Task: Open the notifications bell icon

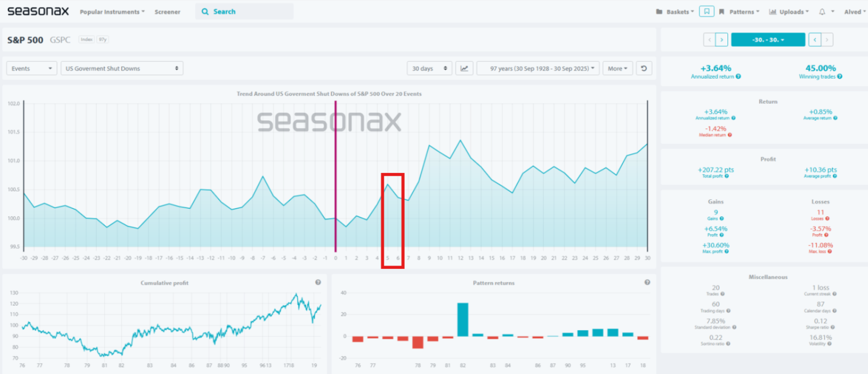Action: point(822,12)
